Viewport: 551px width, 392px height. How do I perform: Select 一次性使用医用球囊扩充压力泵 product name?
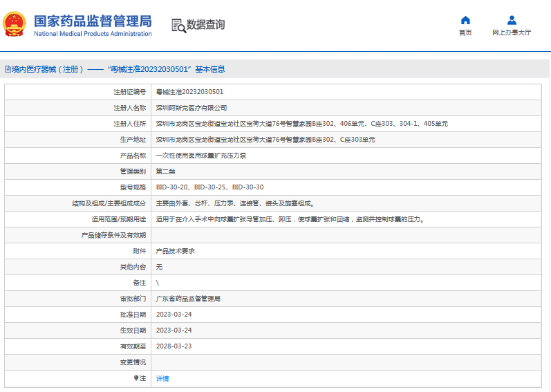point(201,156)
